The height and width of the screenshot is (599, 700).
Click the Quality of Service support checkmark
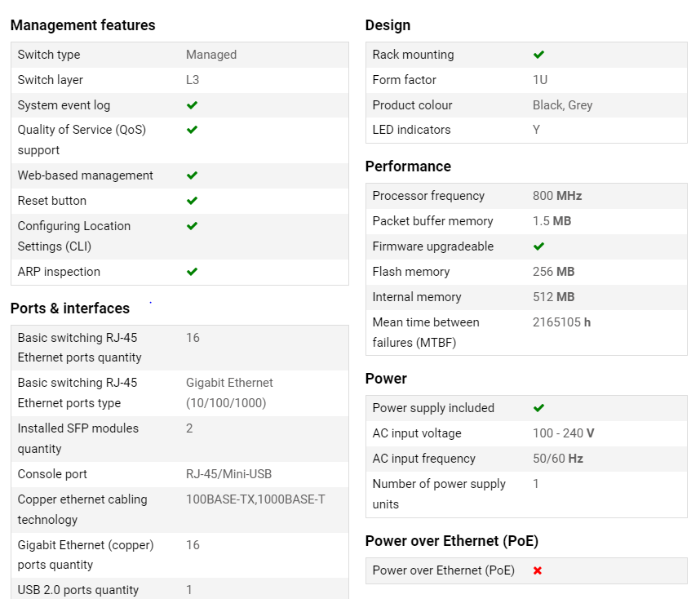click(192, 130)
